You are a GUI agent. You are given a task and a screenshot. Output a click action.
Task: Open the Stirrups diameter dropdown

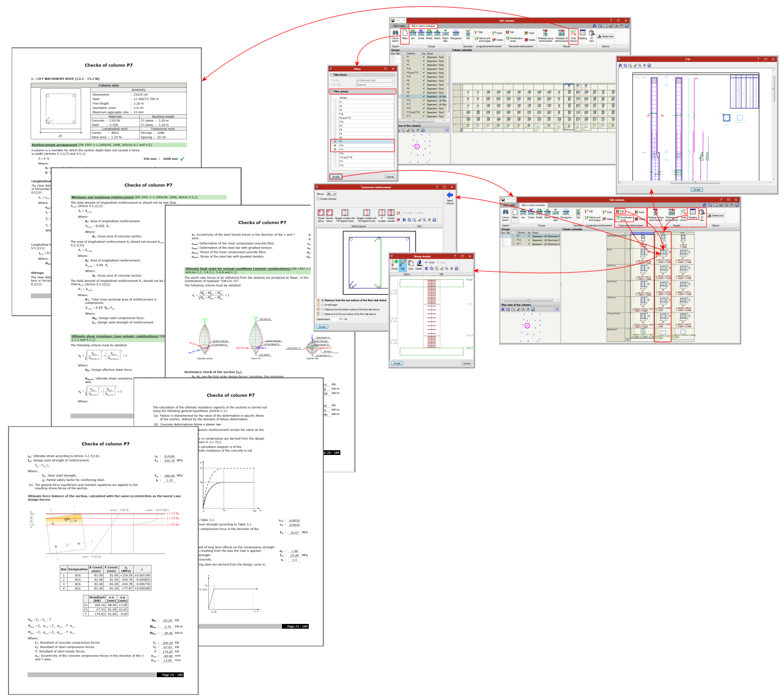(x=331, y=194)
